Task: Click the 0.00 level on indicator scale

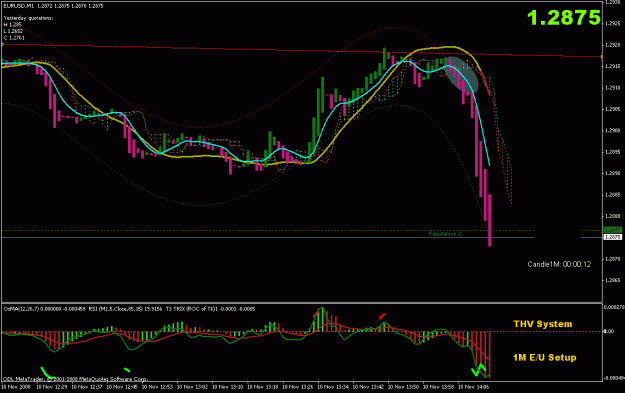Action: (x=609, y=331)
